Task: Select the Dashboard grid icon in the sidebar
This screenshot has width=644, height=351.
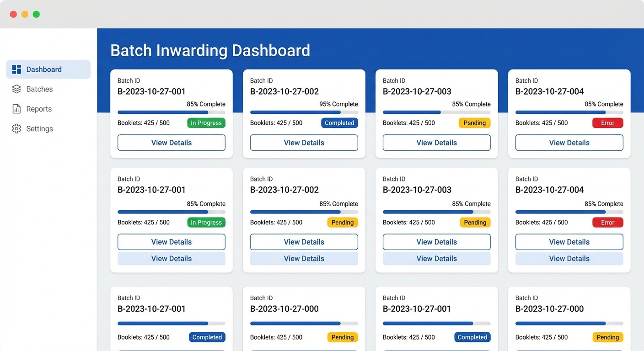Action: pyautogui.click(x=16, y=69)
